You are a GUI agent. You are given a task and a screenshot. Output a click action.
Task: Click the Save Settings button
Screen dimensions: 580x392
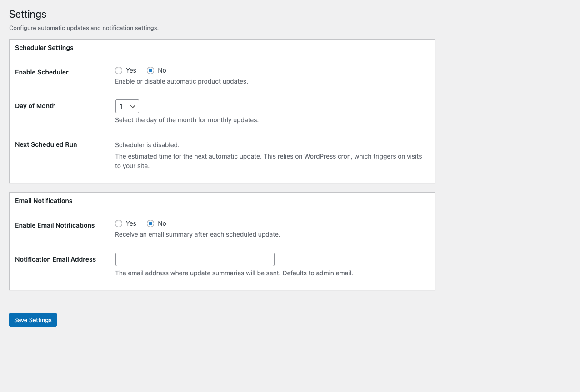coord(33,320)
